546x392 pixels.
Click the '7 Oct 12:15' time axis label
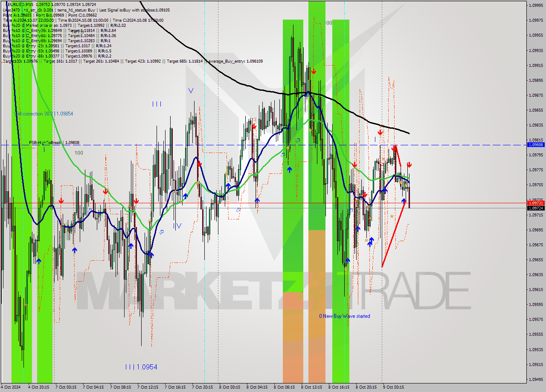pyautogui.click(x=148, y=387)
